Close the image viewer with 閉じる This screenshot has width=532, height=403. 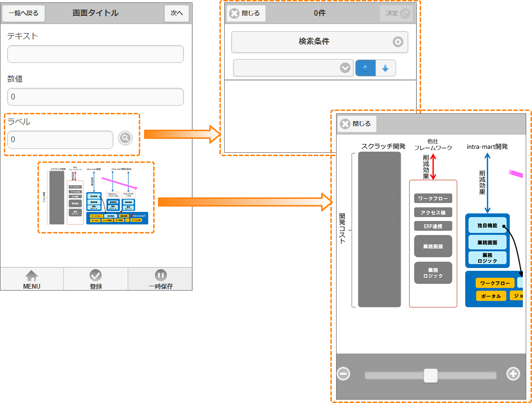[357, 123]
